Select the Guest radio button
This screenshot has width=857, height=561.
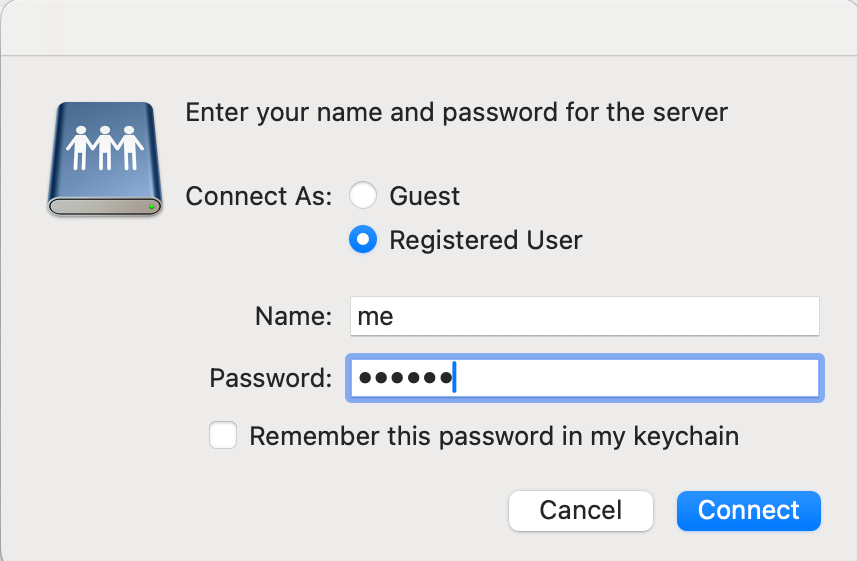pyautogui.click(x=363, y=195)
